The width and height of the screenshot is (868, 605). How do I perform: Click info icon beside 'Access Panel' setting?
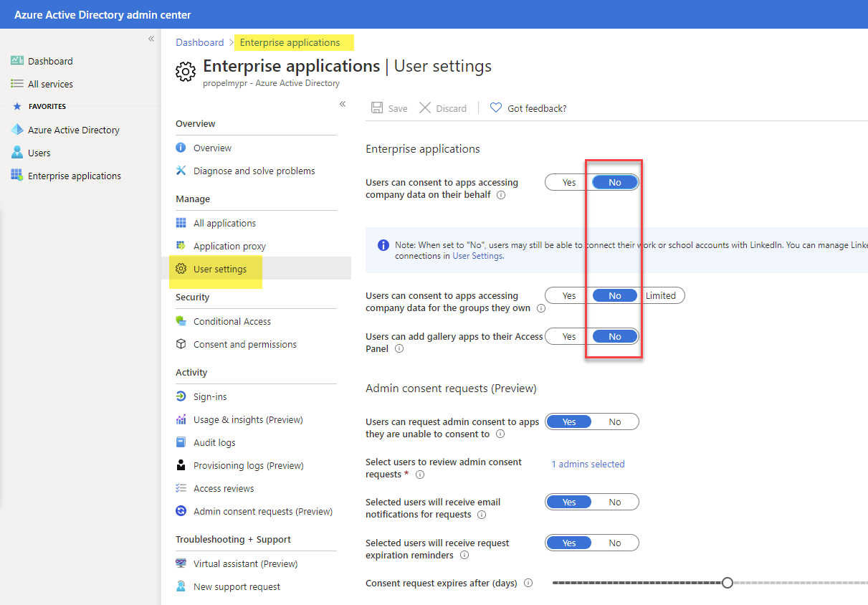pos(399,349)
